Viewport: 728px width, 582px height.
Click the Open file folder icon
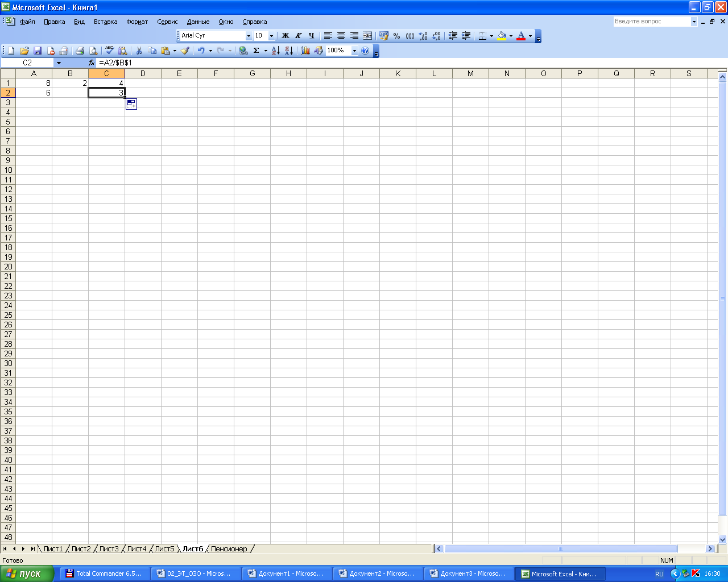pyautogui.click(x=24, y=51)
